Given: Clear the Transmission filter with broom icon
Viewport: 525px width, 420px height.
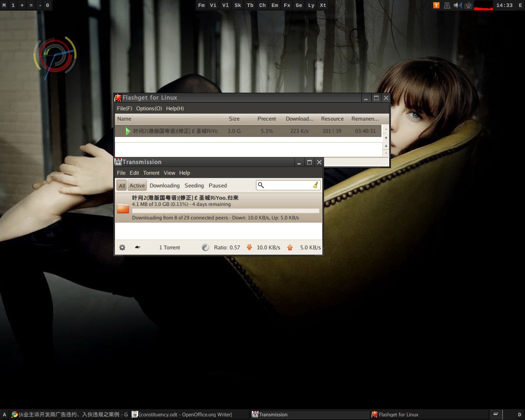Looking at the screenshot, I should pyautogui.click(x=315, y=185).
